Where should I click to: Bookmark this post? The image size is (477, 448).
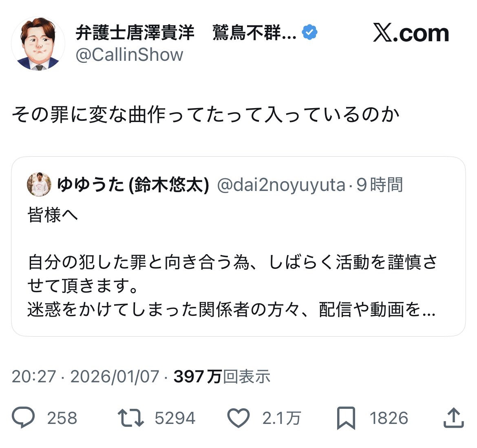tap(346, 418)
